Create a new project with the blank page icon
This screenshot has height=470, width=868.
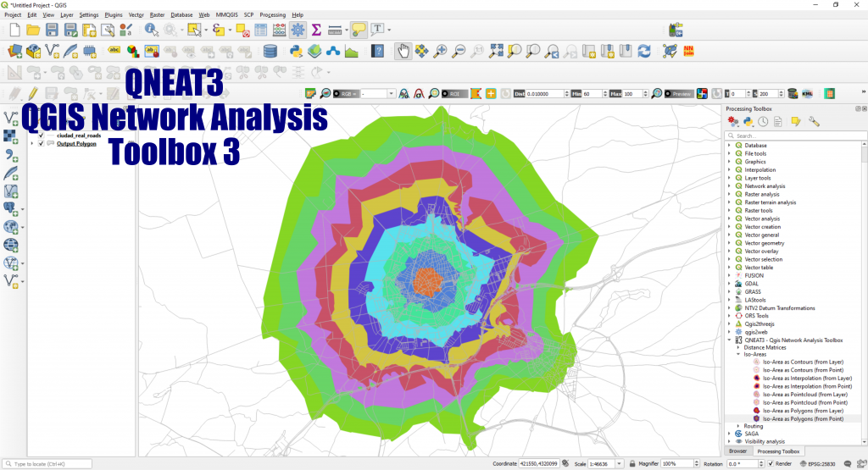click(15, 30)
